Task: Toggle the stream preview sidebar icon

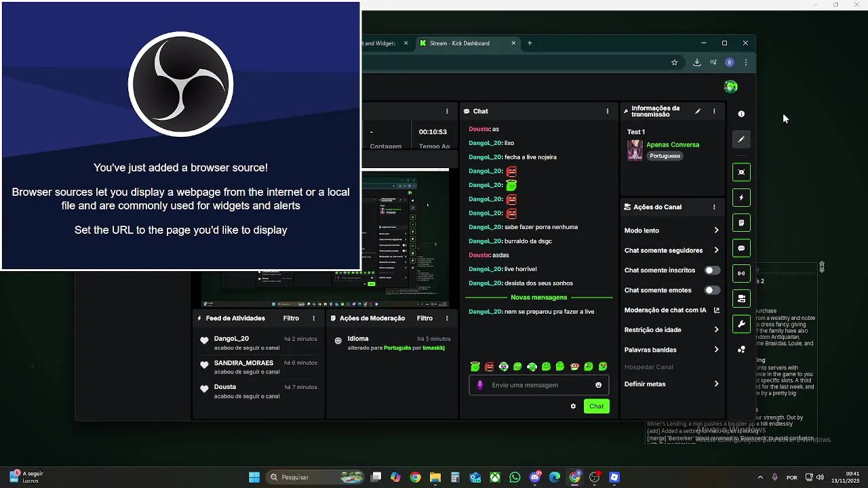Action: (741, 172)
